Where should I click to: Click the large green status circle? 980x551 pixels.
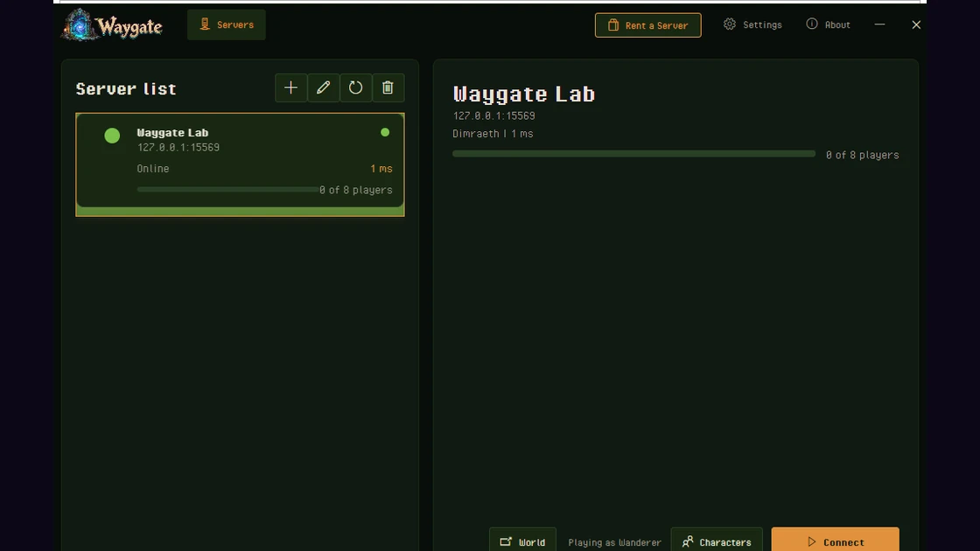[112, 136]
